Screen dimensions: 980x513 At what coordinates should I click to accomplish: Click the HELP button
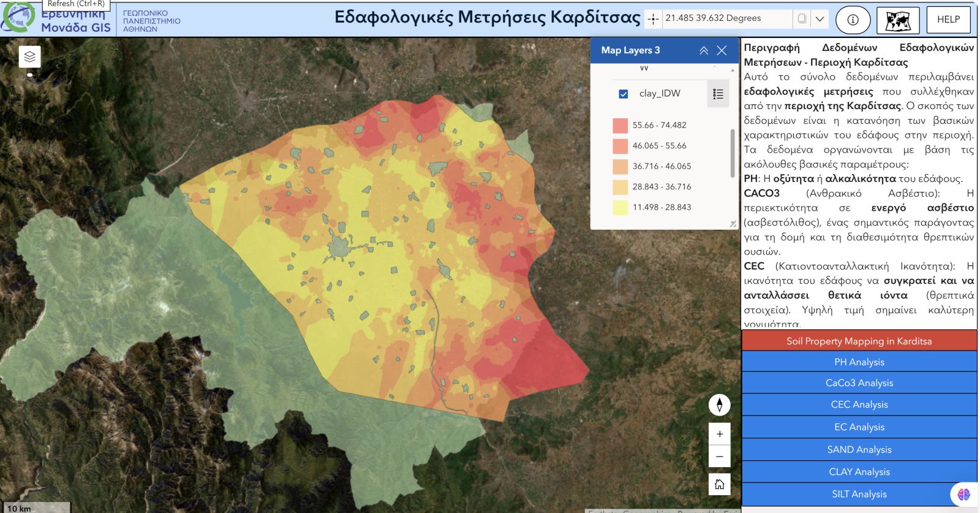coord(948,20)
